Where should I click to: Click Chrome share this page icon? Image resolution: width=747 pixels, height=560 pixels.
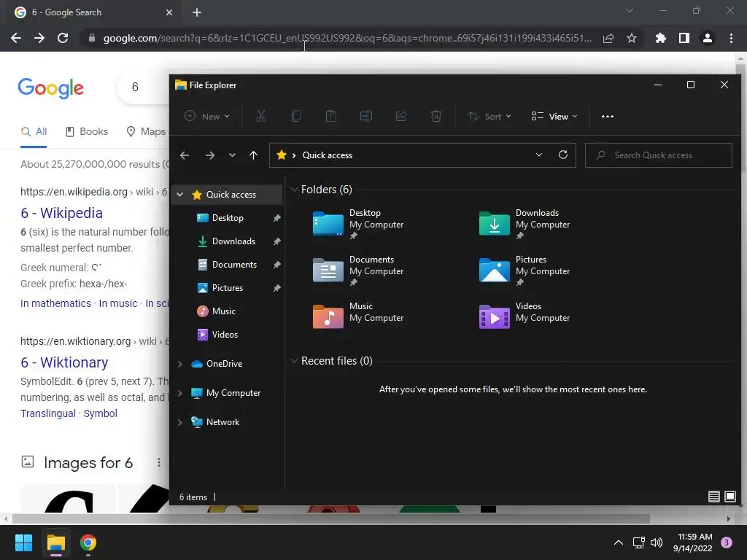[608, 38]
